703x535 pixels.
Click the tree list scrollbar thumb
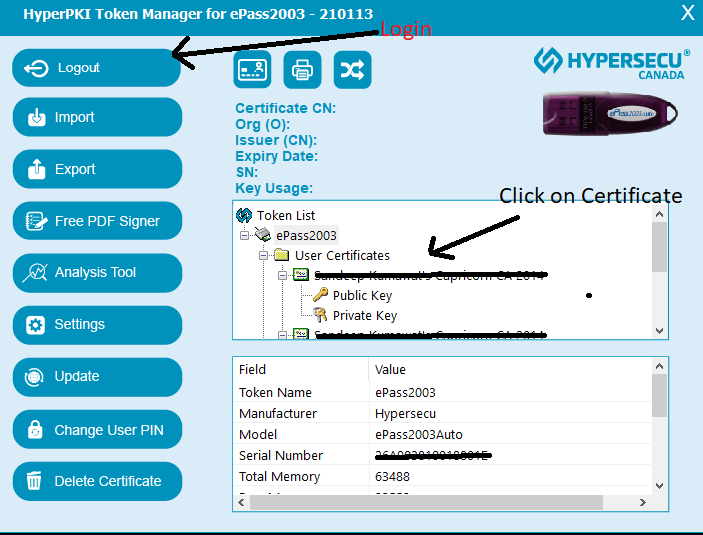coord(659,247)
